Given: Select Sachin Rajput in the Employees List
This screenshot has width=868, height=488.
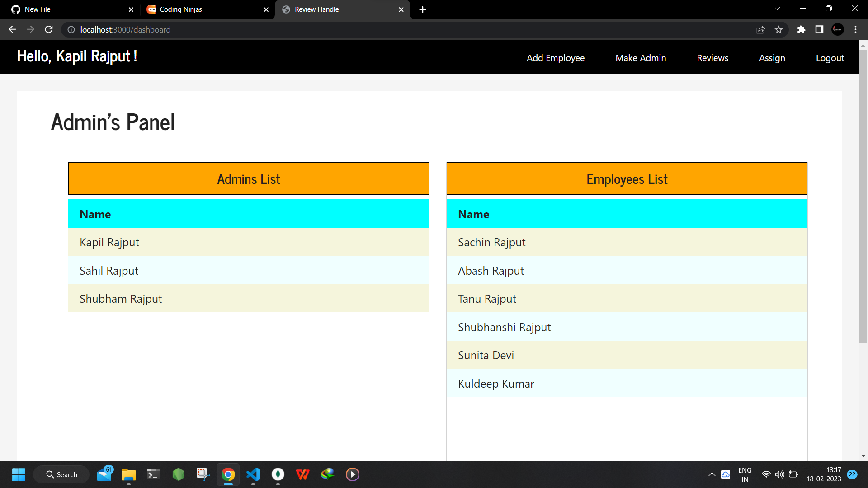Looking at the screenshot, I should tap(492, 242).
